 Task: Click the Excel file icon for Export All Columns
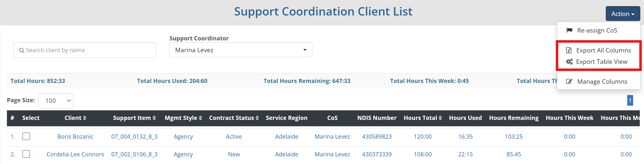569,50
